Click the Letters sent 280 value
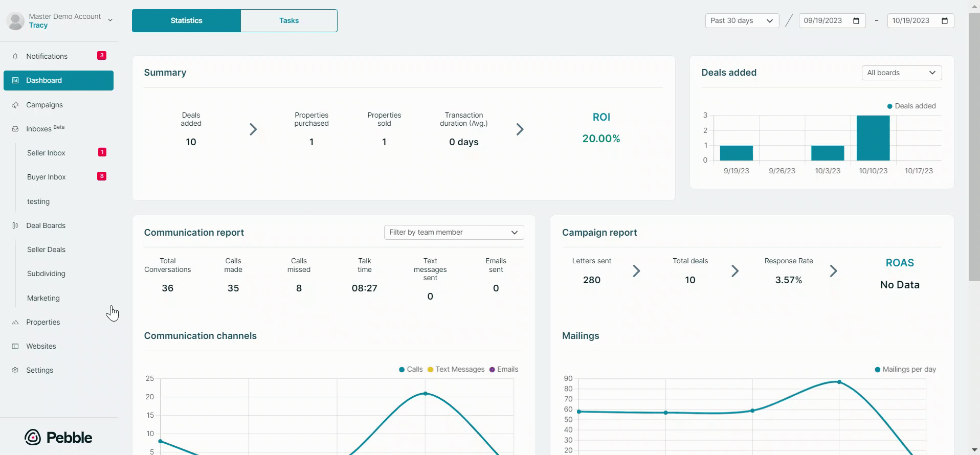Viewport: 980px width, 455px height. (592, 280)
